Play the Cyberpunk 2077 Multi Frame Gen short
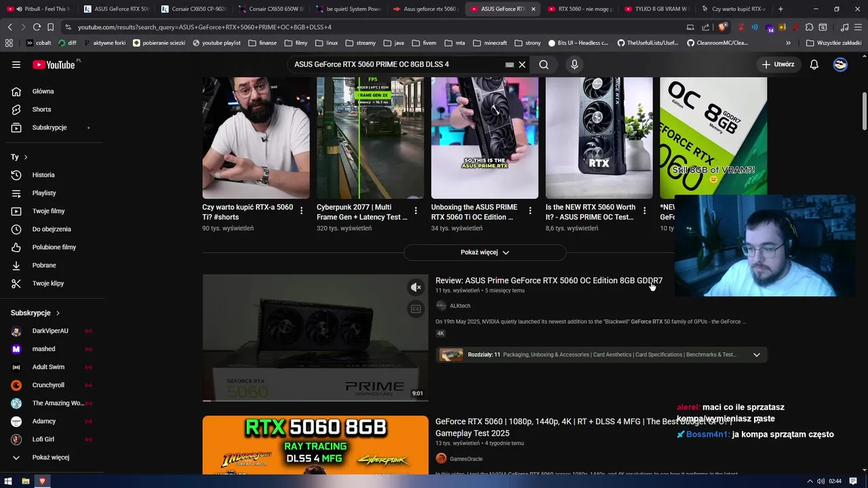The image size is (868, 488). tap(370, 138)
